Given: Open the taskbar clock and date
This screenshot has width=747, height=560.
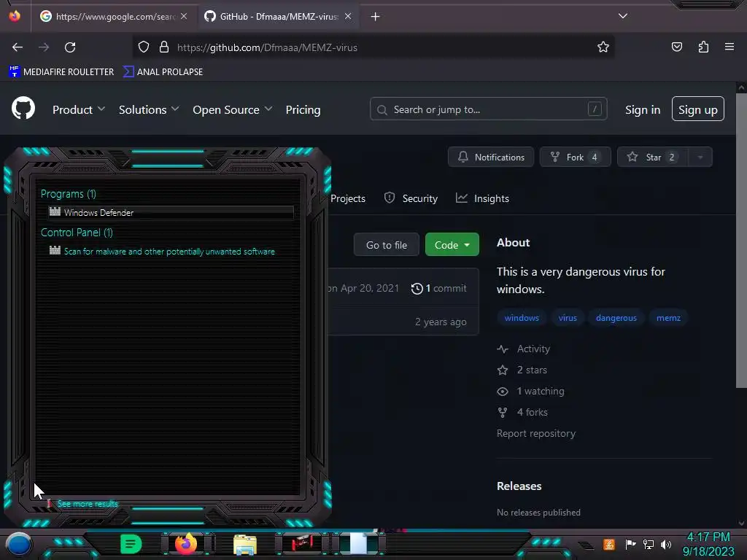Looking at the screenshot, I should coord(708,544).
